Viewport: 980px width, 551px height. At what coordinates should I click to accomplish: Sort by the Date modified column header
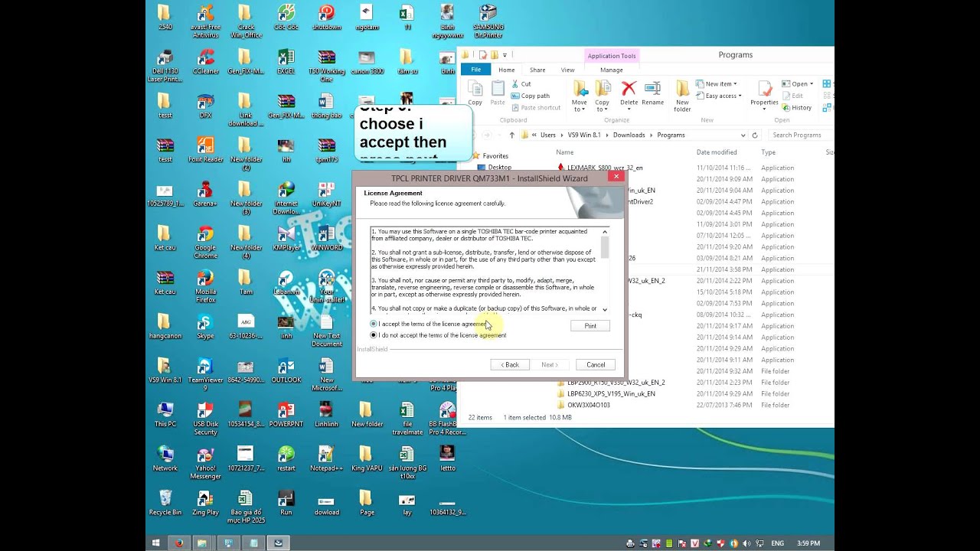pyautogui.click(x=717, y=152)
